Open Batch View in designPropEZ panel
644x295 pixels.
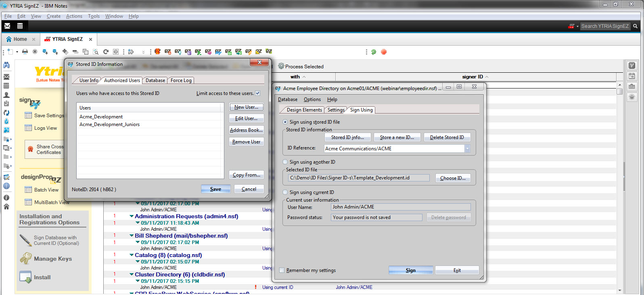point(46,190)
